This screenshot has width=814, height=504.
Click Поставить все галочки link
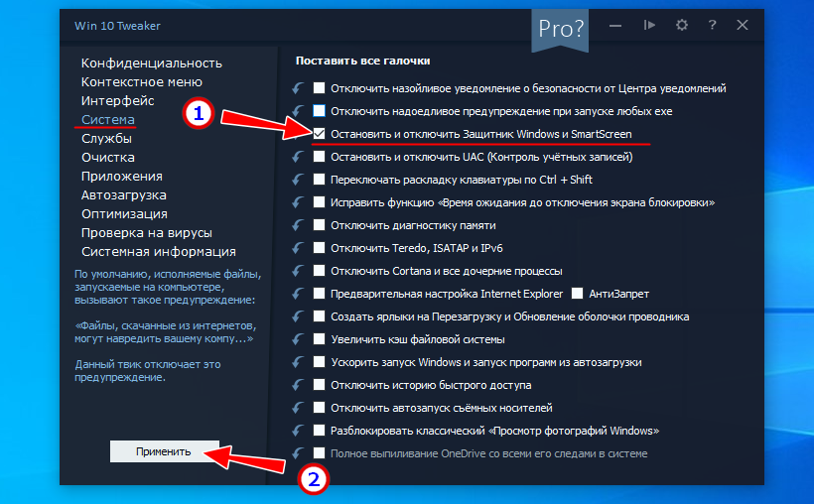pos(363,61)
